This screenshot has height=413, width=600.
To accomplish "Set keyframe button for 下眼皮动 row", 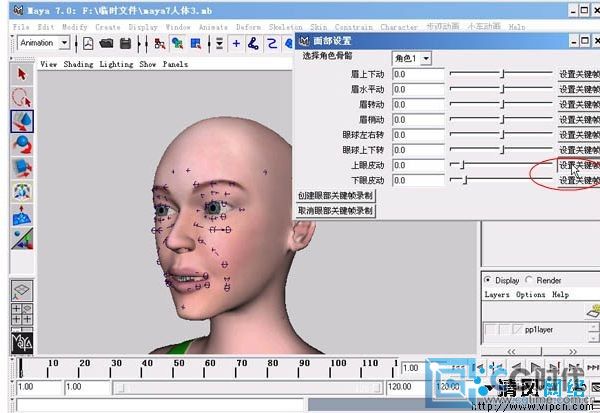I will [x=579, y=180].
